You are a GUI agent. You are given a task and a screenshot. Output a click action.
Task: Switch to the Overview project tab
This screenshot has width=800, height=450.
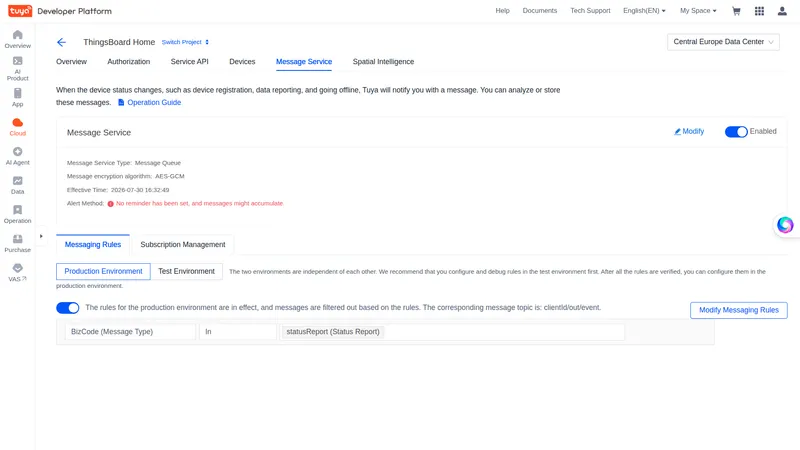click(x=71, y=62)
